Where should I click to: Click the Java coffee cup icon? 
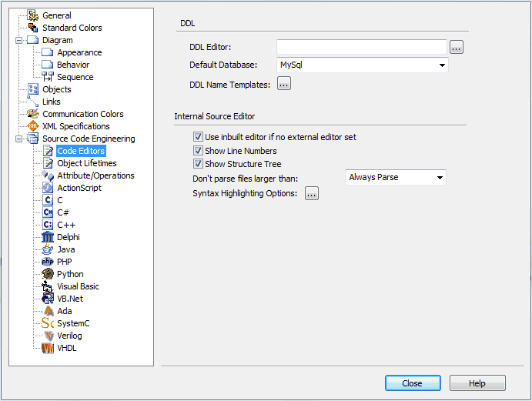[x=48, y=249]
